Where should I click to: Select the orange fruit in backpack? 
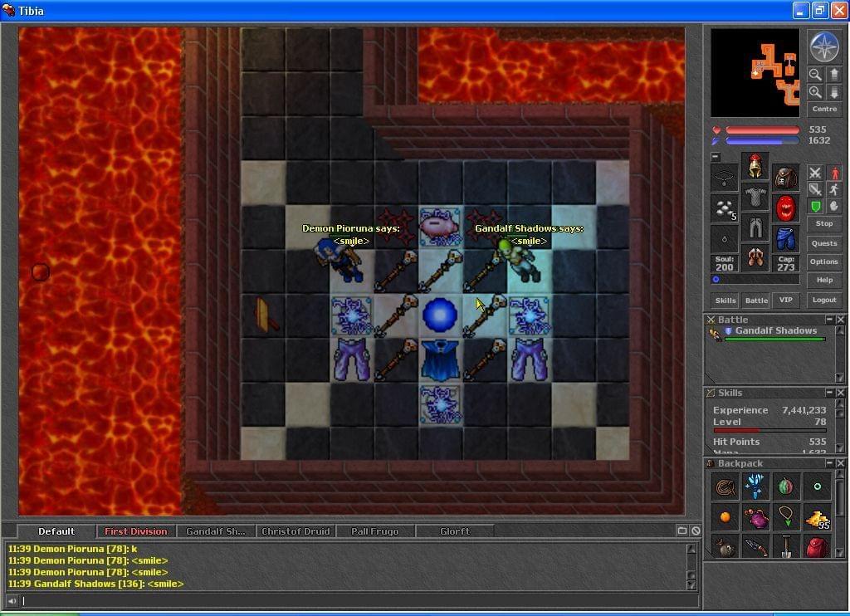[725, 517]
